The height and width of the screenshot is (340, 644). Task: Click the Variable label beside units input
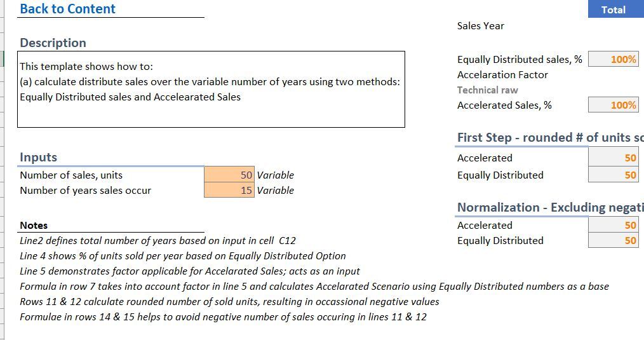coord(275,175)
